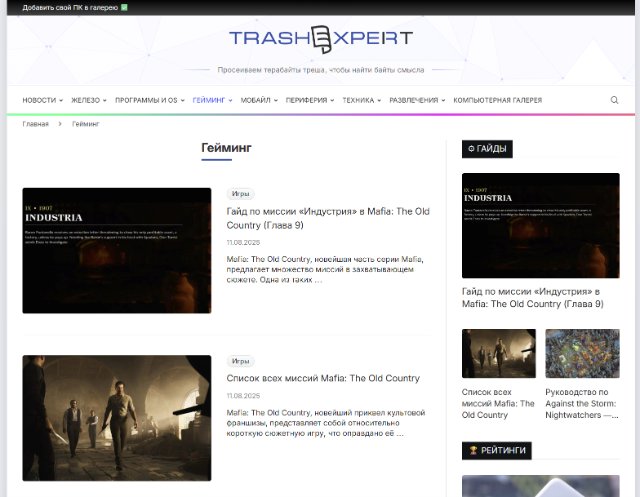
Task: Click the green checkmark icon in top bar
Action: (124, 7)
